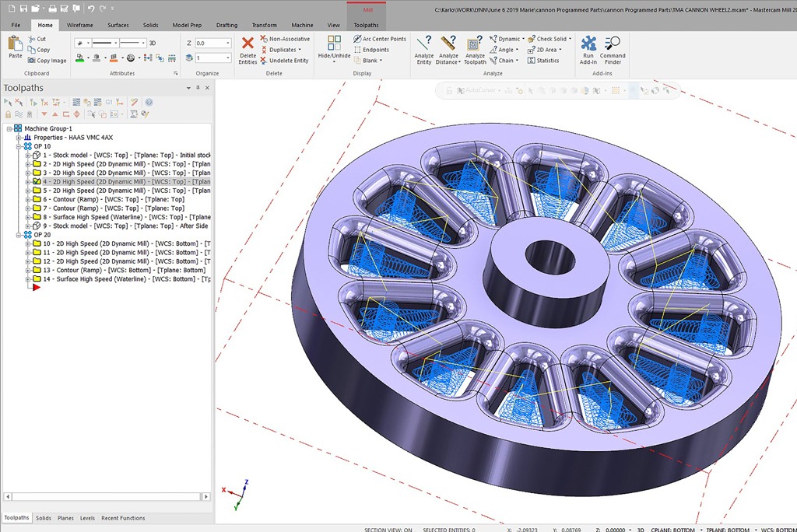Click the red insert arrow marker in tree
This screenshot has width=797, height=532.
pyautogui.click(x=36, y=288)
